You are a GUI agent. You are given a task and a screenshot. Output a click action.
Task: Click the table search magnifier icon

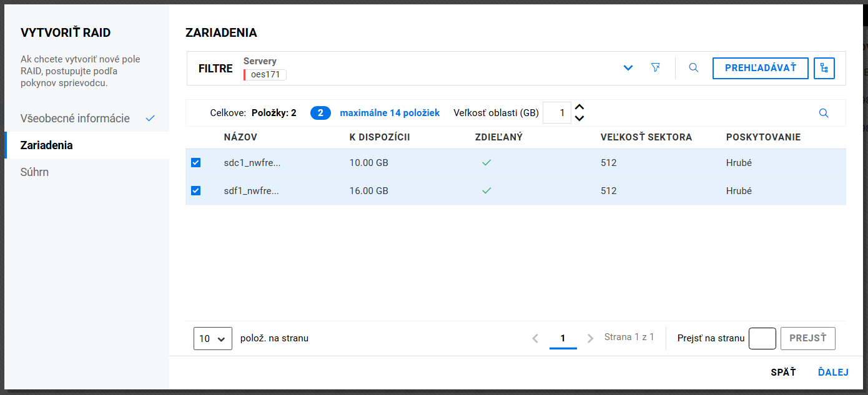[824, 113]
